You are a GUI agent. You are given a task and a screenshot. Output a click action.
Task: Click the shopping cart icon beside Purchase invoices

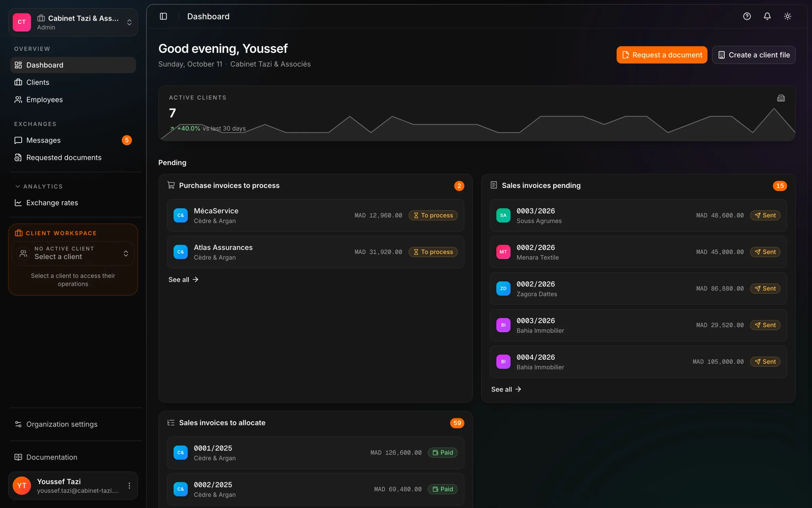pos(171,185)
